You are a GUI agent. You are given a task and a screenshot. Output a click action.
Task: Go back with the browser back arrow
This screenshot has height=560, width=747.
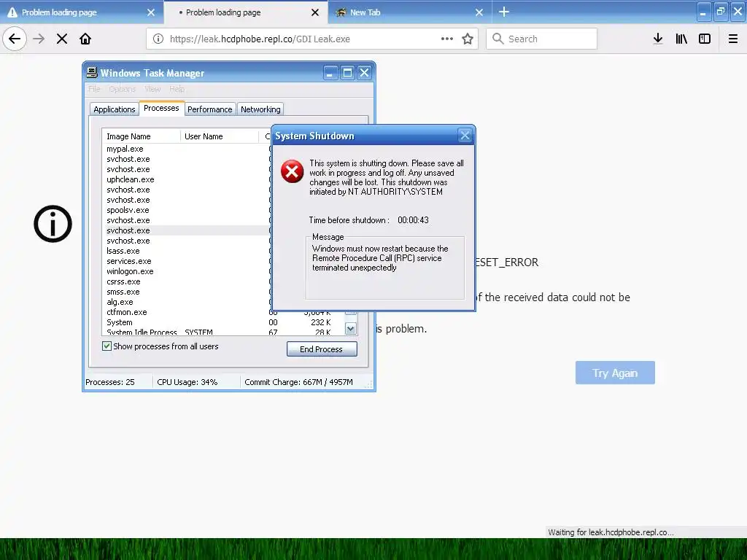pyautogui.click(x=15, y=39)
